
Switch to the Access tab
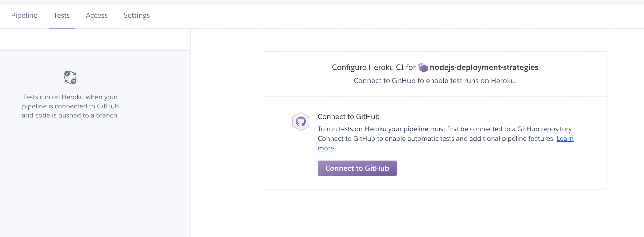(x=96, y=15)
